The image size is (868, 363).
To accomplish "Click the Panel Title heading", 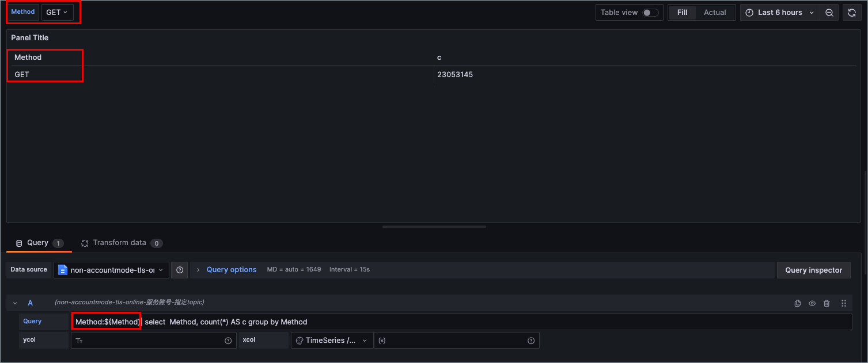I will point(30,38).
